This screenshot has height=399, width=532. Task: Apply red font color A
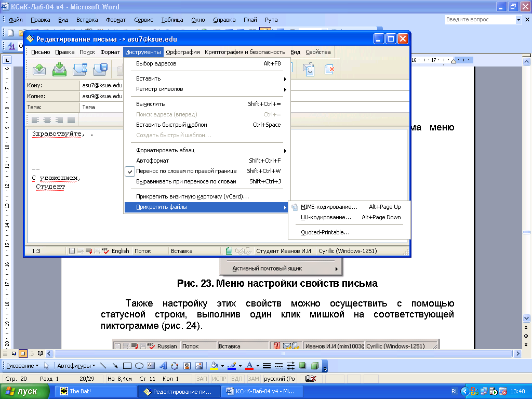[250, 366]
